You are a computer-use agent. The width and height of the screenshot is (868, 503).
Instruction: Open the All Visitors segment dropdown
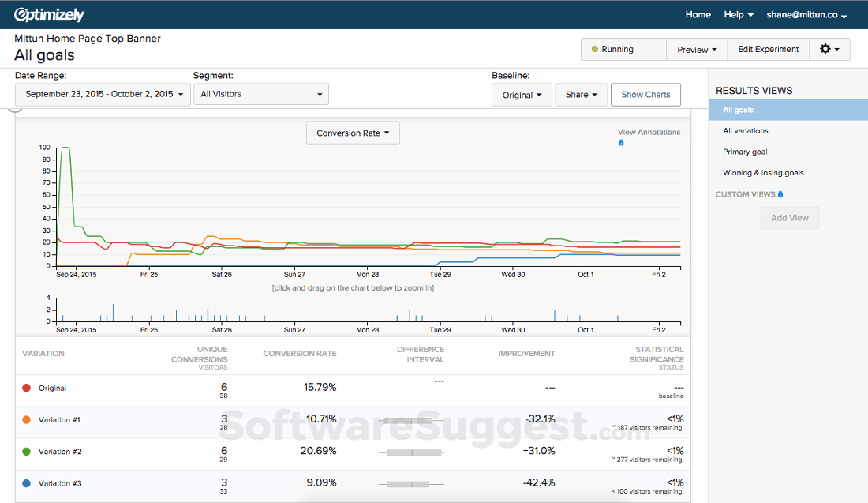pos(261,93)
